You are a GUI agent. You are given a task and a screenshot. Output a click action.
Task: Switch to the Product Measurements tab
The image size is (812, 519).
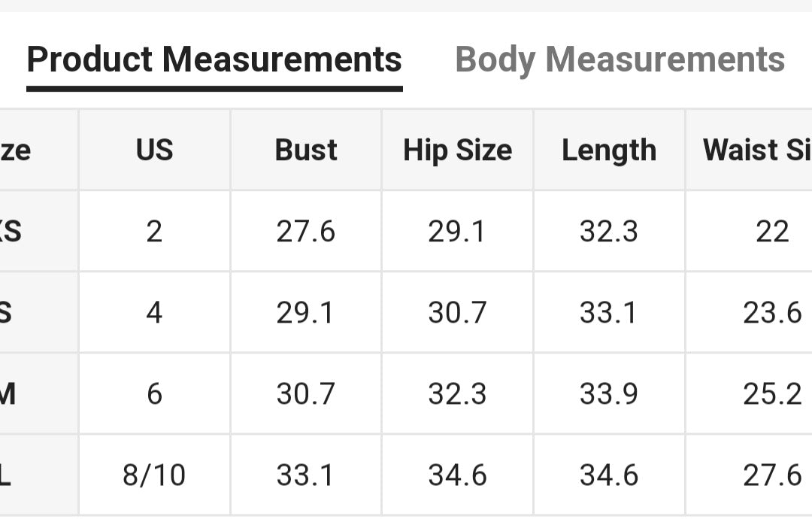(x=214, y=59)
